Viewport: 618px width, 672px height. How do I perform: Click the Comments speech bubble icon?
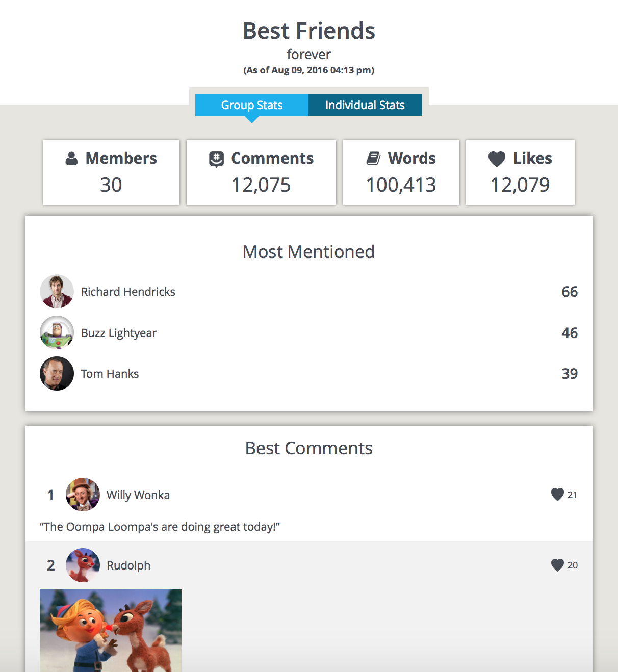[217, 159]
